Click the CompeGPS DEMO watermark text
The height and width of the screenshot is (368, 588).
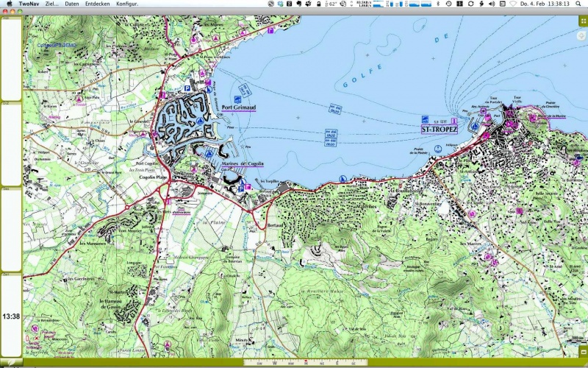pyautogui.click(x=57, y=46)
